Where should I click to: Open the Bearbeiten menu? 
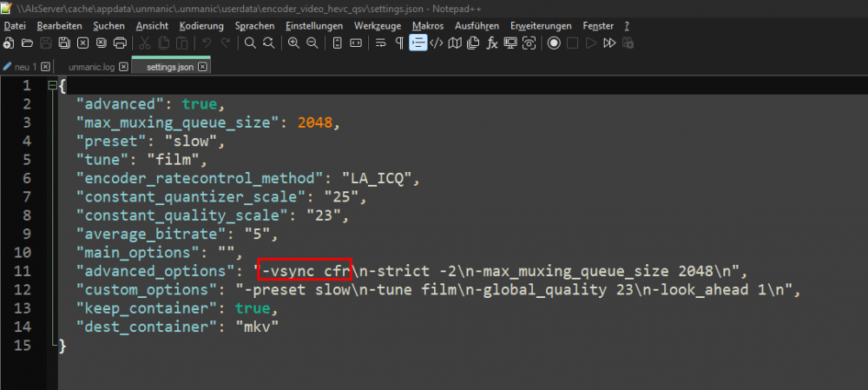[x=59, y=26]
